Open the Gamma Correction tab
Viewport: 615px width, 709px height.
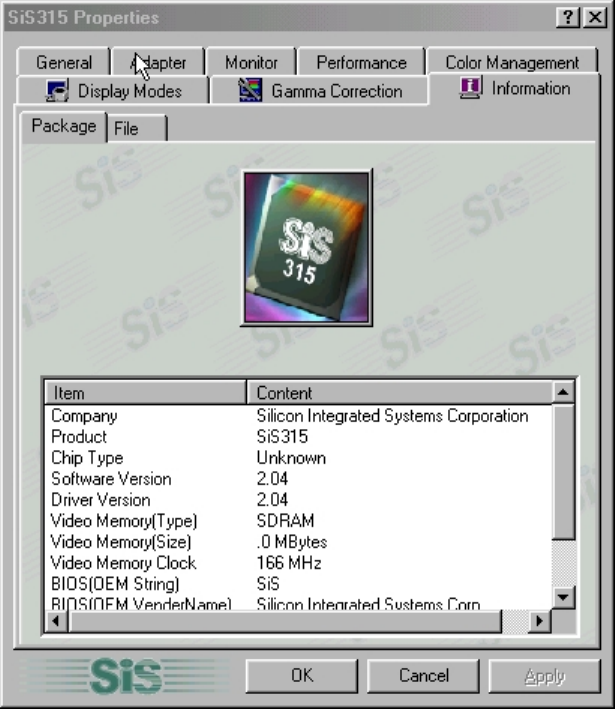point(319,90)
